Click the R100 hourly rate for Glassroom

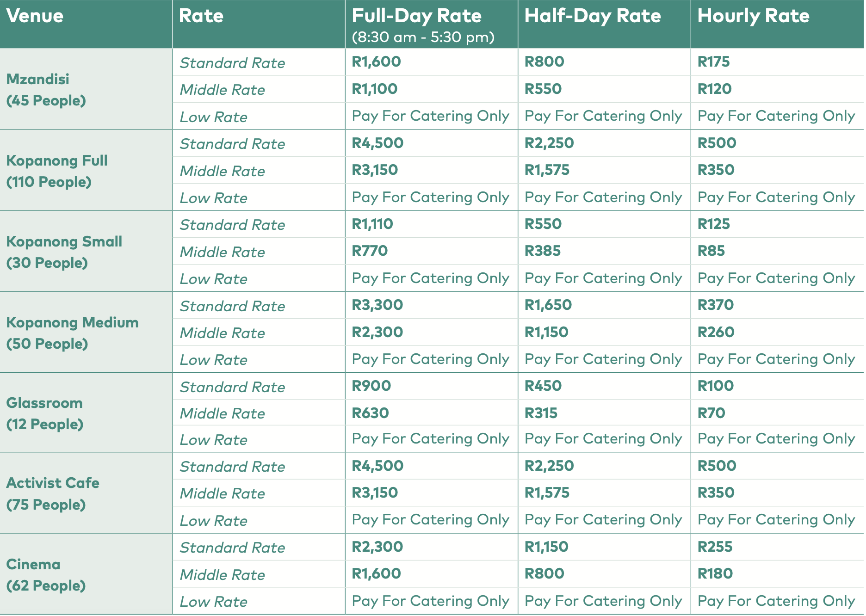click(x=715, y=386)
